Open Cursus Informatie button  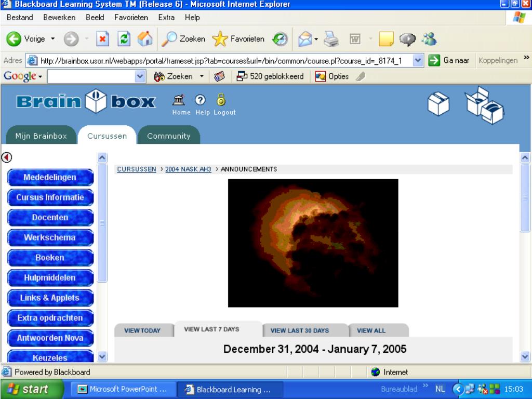point(50,197)
